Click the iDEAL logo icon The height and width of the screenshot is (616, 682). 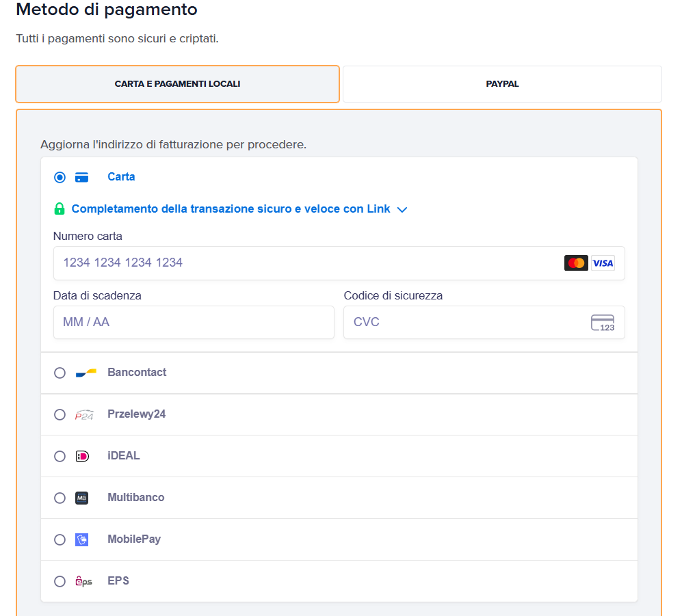coord(82,457)
